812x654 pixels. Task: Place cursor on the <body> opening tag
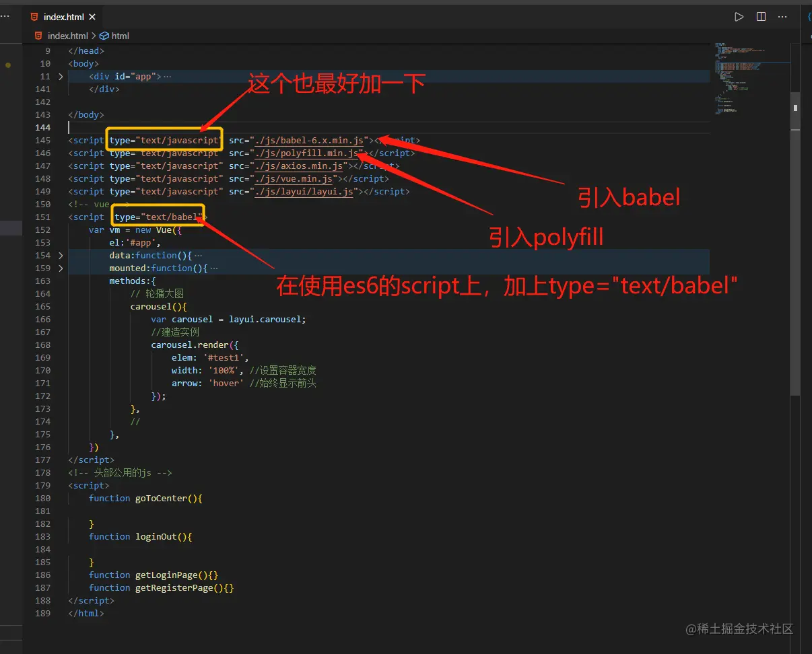point(83,63)
